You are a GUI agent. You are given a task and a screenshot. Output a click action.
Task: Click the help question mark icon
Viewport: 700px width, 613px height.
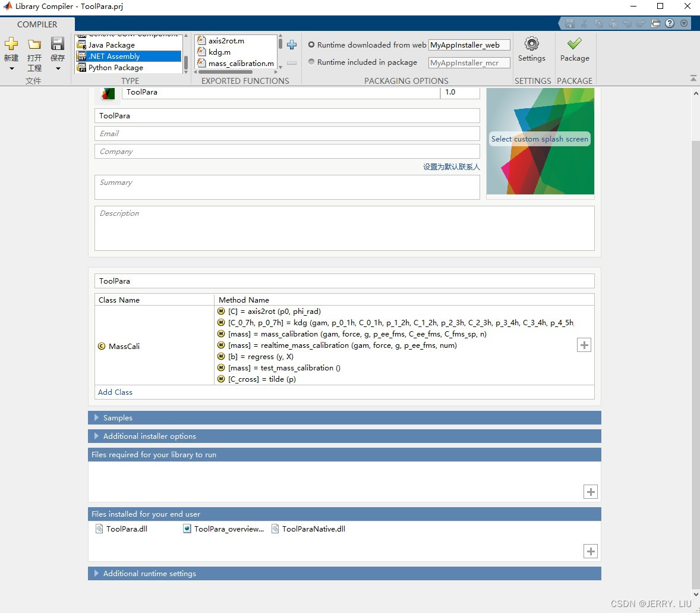tap(670, 24)
